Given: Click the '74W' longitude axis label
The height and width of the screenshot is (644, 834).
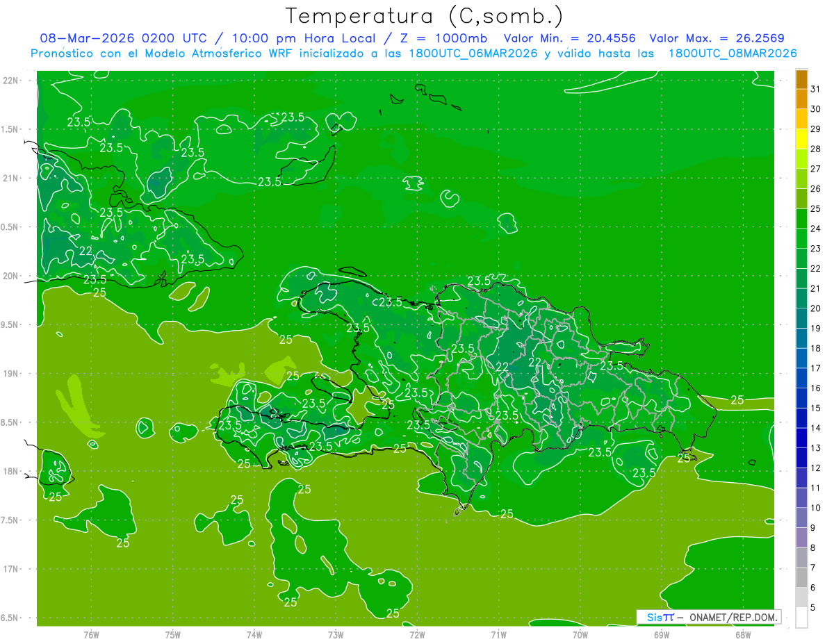Looking at the screenshot, I should coord(254,634).
